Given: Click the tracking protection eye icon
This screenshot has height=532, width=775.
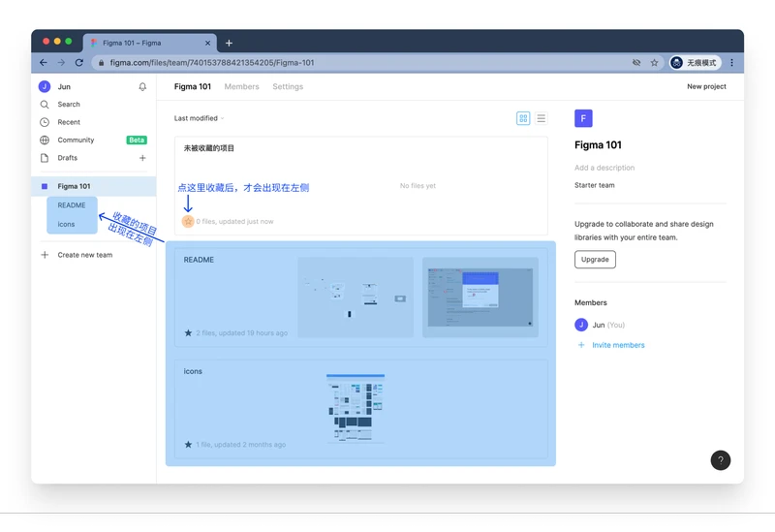Looking at the screenshot, I should [636, 63].
